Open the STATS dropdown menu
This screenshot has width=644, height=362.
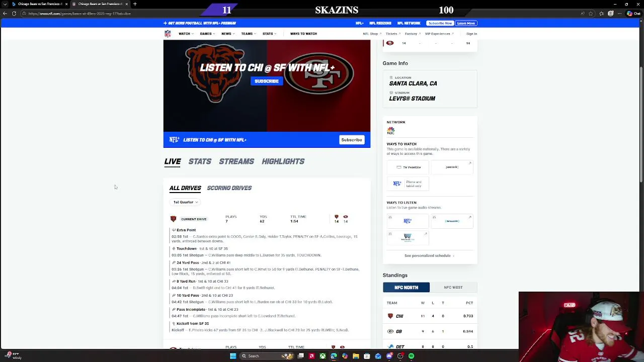click(x=269, y=34)
